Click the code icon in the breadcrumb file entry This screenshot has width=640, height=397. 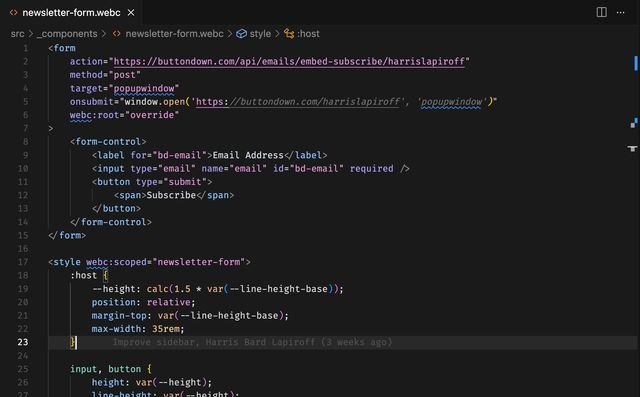(117, 34)
